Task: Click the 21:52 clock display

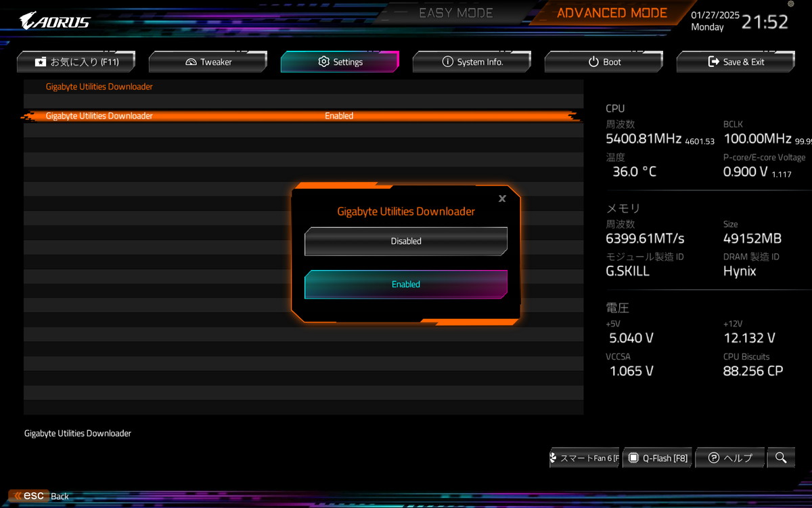Action: click(x=765, y=22)
